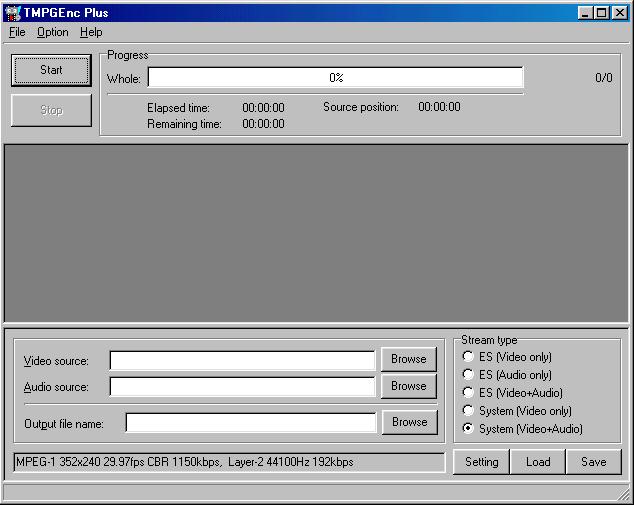Open the Option menu
This screenshot has width=634, height=505.
[53, 32]
